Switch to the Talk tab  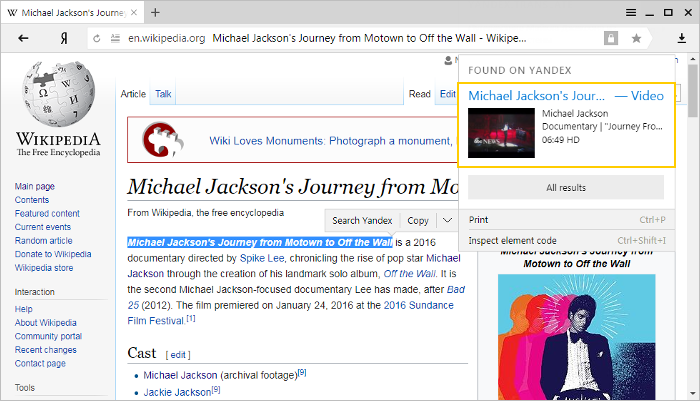click(x=163, y=94)
